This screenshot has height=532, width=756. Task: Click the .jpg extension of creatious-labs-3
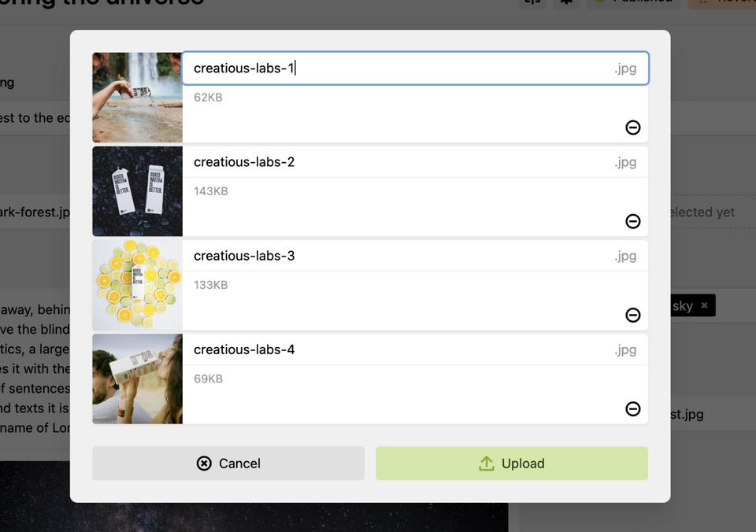point(625,256)
